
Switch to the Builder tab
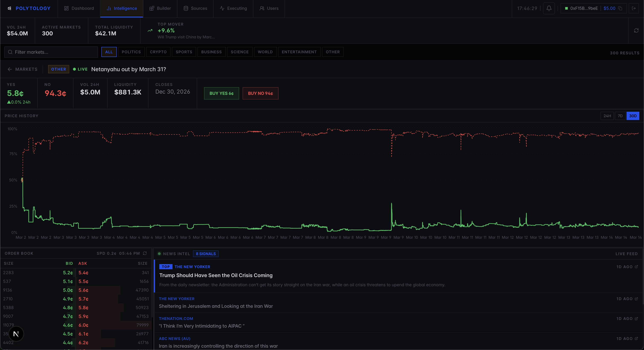[x=160, y=8]
